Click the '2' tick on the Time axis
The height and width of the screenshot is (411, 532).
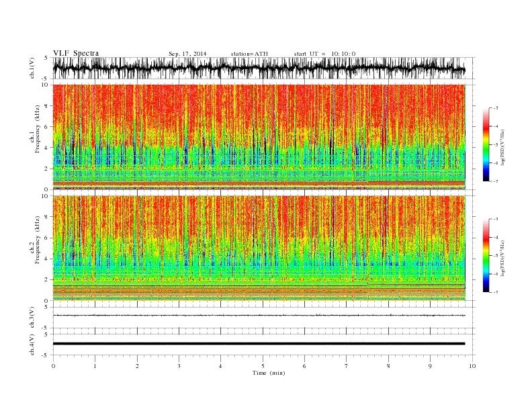[x=137, y=366]
